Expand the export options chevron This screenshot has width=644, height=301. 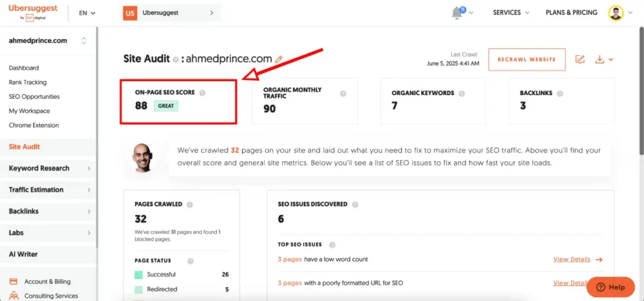click(x=611, y=60)
